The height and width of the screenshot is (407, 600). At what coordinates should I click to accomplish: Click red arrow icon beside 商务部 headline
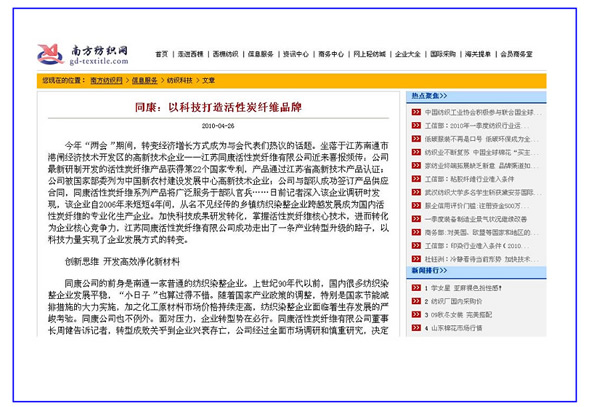(415, 230)
